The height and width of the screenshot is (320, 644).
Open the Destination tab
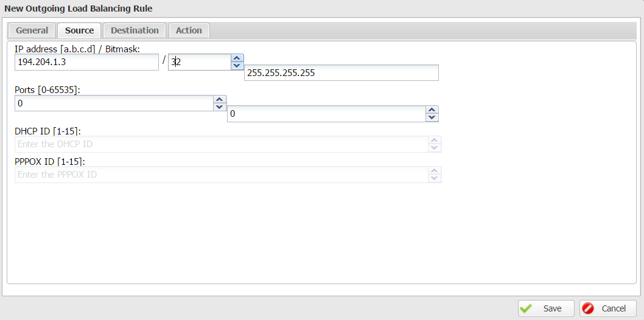pos(135,30)
